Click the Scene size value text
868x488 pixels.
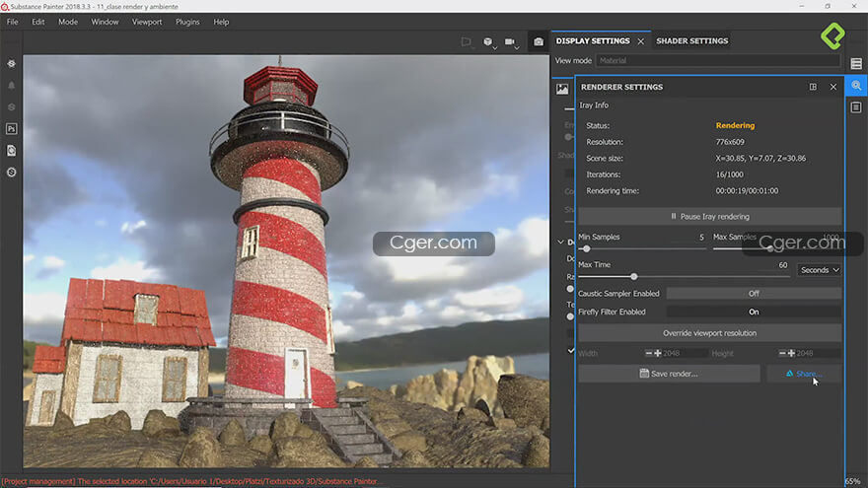coord(760,159)
